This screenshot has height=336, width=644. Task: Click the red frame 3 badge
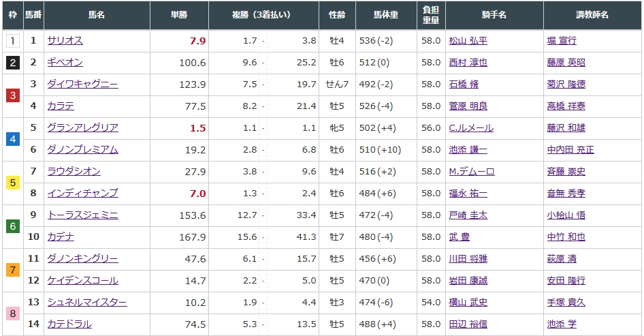pyautogui.click(x=12, y=95)
